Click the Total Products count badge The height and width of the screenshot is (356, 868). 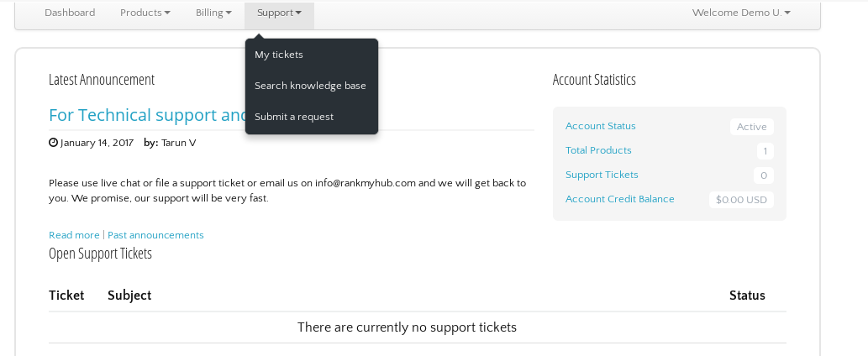765,151
